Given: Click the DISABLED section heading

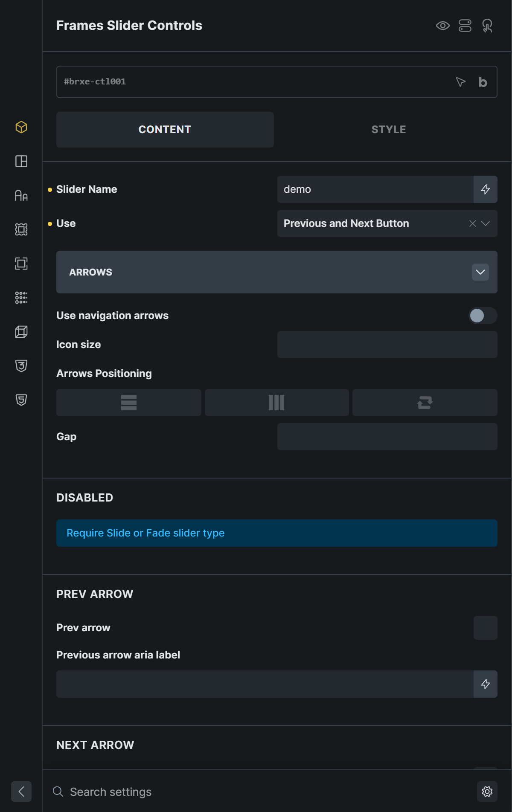Looking at the screenshot, I should (x=84, y=498).
